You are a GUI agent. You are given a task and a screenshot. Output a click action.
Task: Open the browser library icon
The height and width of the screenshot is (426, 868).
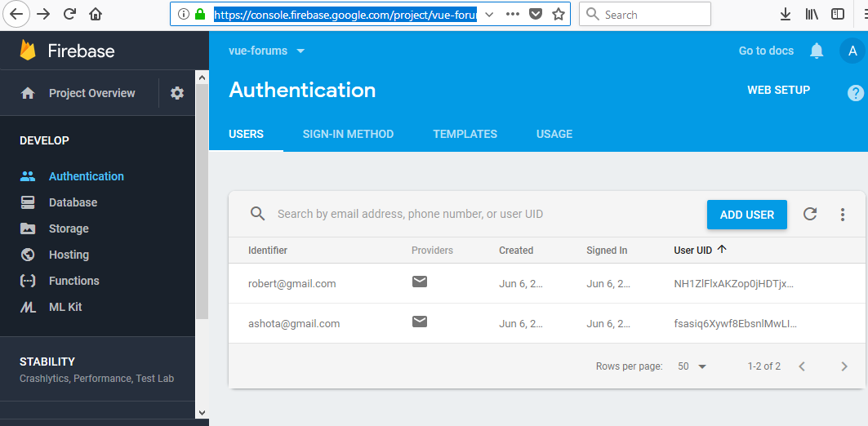[x=812, y=15]
